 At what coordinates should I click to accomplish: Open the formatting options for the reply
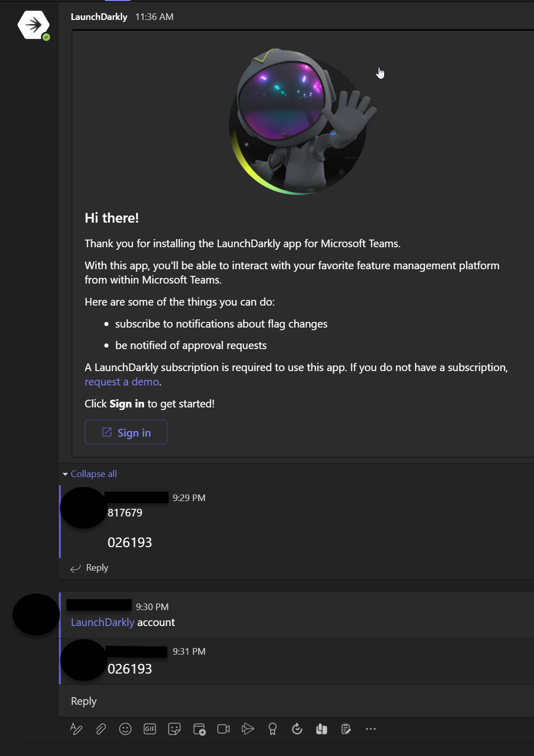coord(76,728)
